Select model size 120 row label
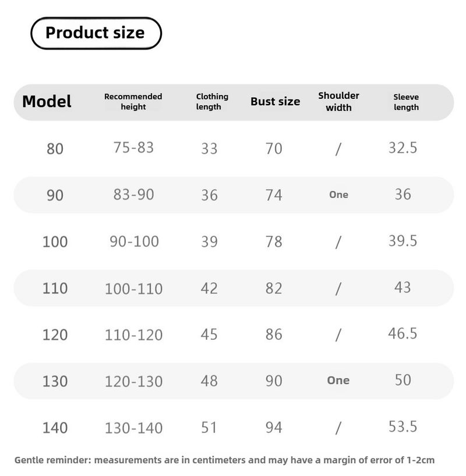The width and height of the screenshot is (466, 476). pyautogui.click(x=55, y=335)
